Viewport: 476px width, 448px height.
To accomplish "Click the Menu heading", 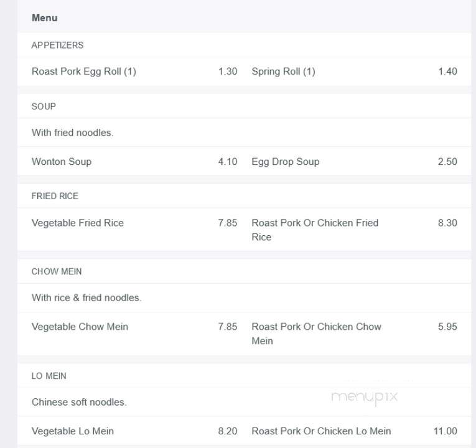I will 45,18.
